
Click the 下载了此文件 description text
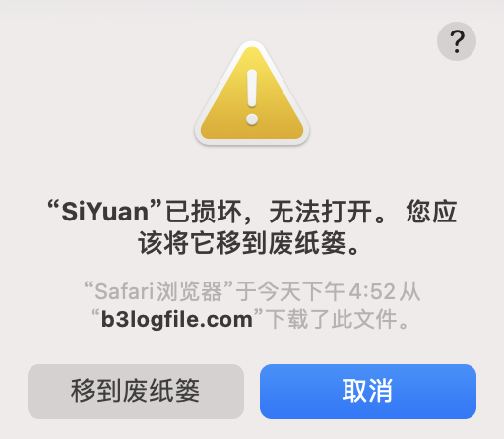tap(332, 319)
